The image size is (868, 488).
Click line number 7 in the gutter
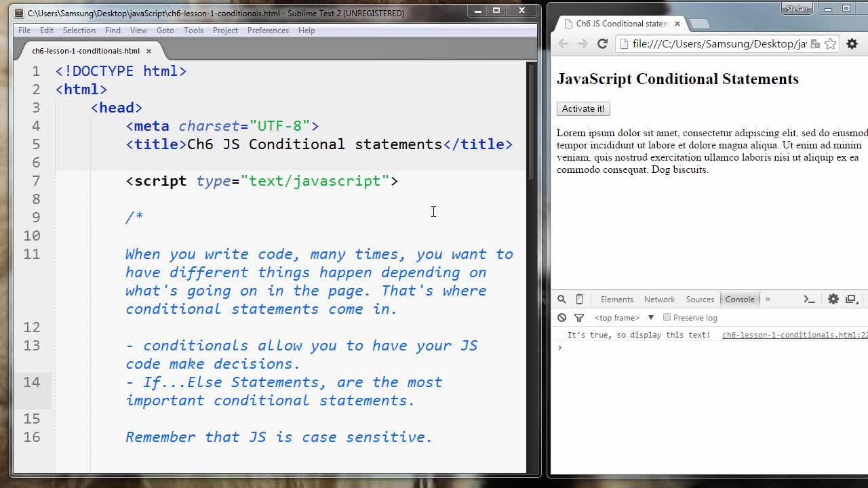coord(37,181)
